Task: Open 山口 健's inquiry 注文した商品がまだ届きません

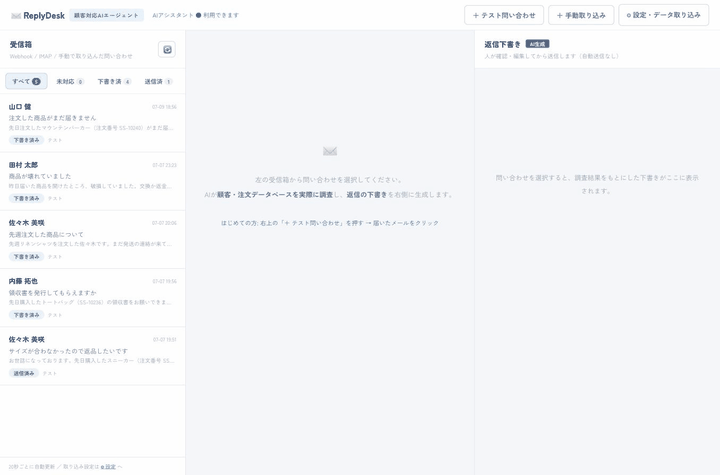Action: 92,123
